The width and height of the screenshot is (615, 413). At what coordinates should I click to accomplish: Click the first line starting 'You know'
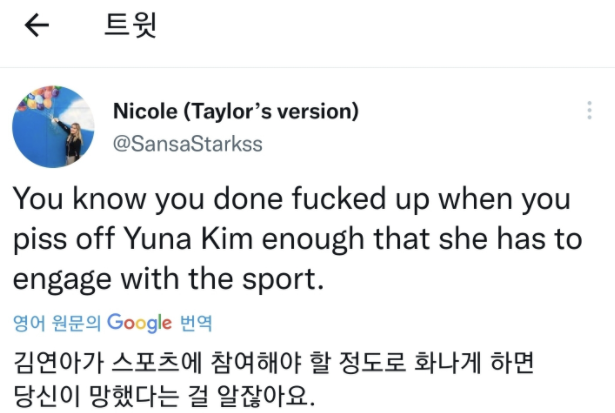pyautogui.click(x=291, y=198)
